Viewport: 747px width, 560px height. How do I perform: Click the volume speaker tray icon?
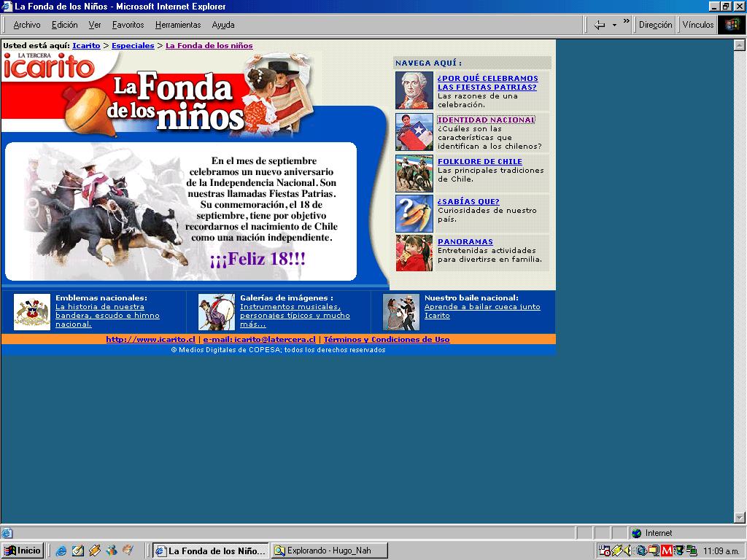coord(628,551)
